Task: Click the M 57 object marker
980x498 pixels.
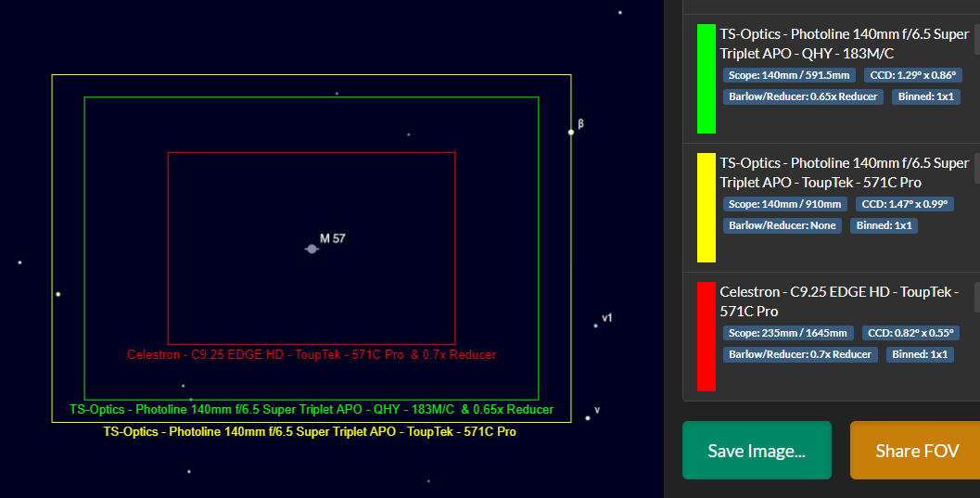Action: tap(312, 249)
